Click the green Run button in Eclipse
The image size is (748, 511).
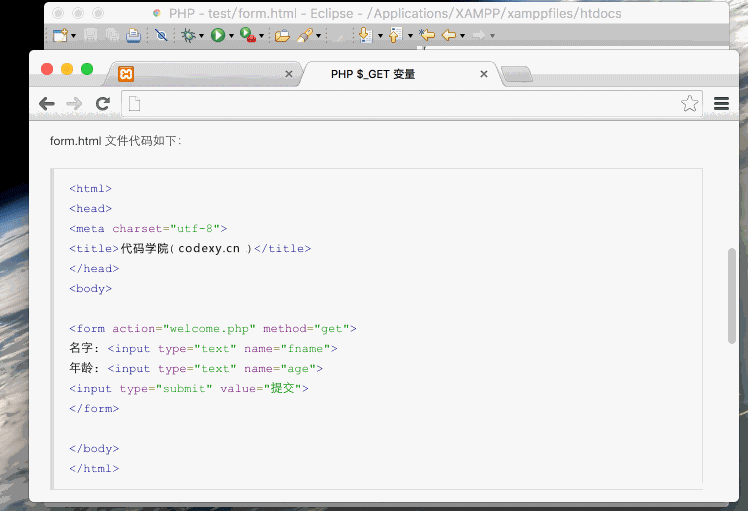[218, 35]
